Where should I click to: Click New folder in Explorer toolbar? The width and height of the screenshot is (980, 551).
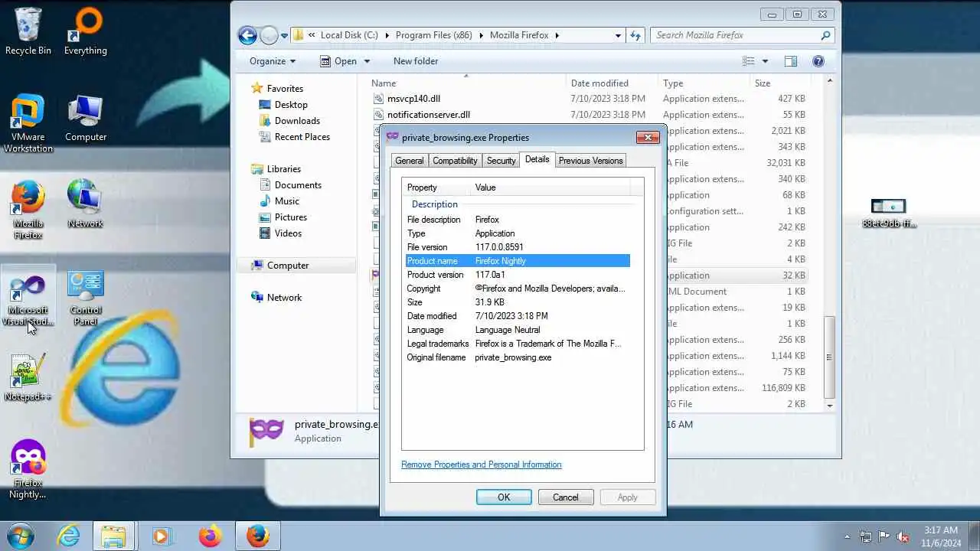click(x=416, y=61)
